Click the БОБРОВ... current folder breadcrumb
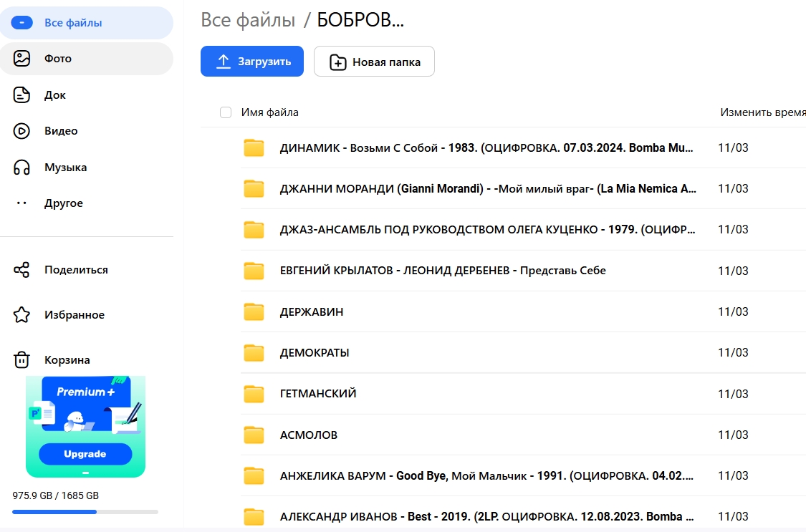 (360, 20)
